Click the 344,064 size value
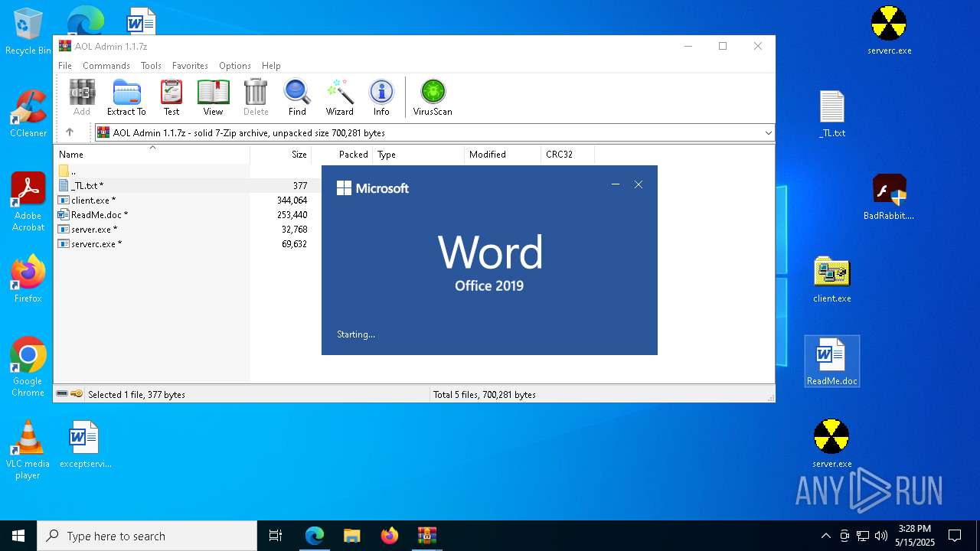980x551 pixels. click(x=292, y=201)
